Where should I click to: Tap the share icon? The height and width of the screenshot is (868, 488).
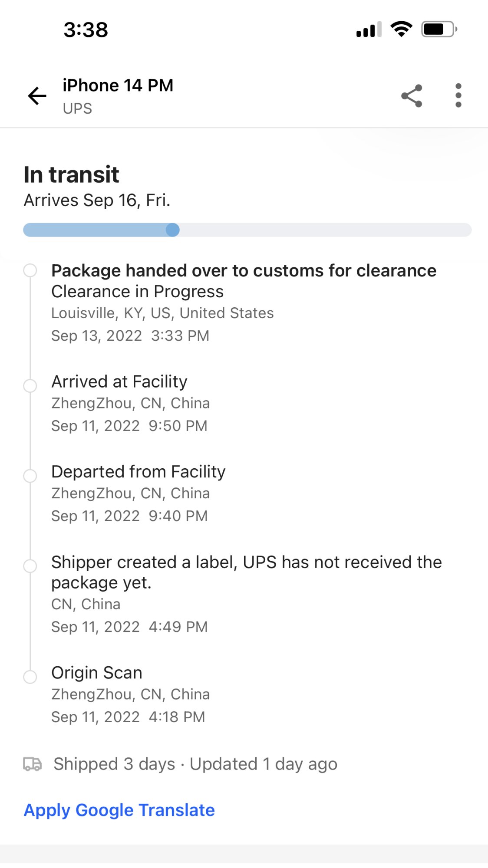412,96
